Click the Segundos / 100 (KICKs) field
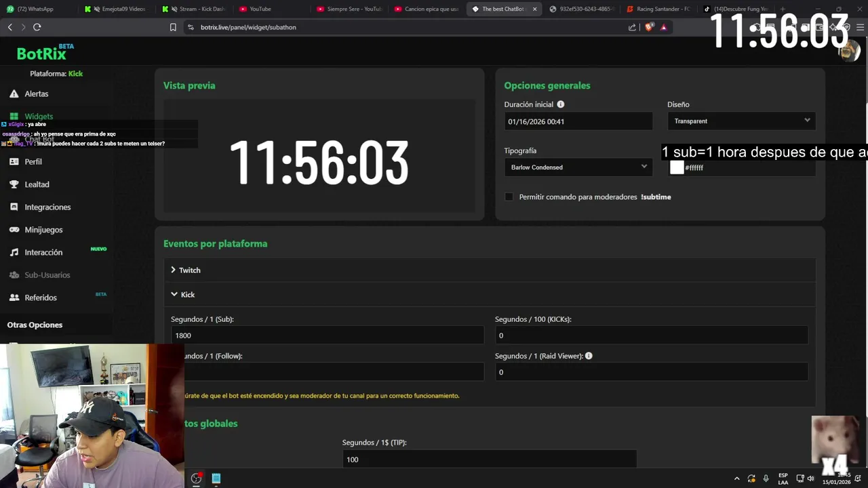This screenshot has width=868, height=488. 651,335
